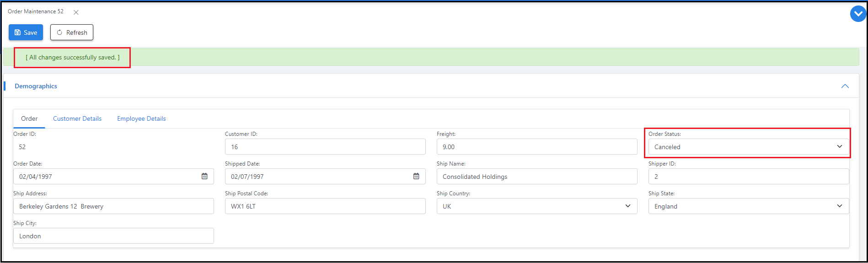This screenshot has width=868, height=263.
Task: Click the blue circular chevron-down icon
Action: click(857, 14)
